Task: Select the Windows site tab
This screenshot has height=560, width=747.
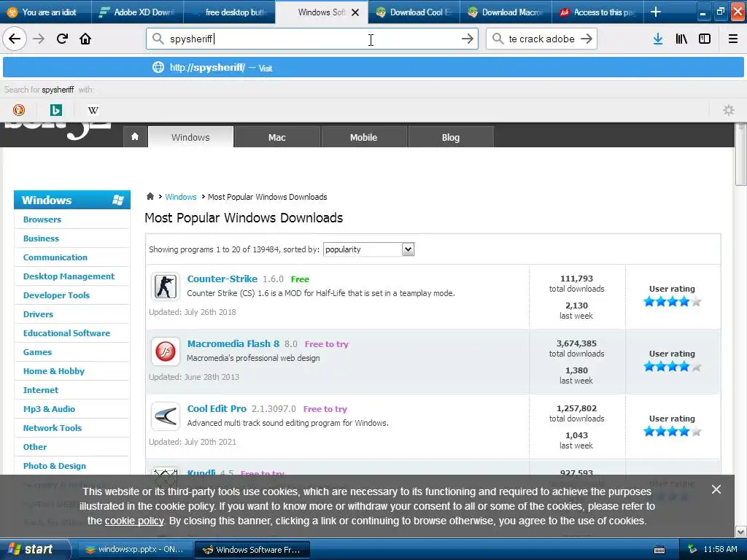Action: click(190, 137)
